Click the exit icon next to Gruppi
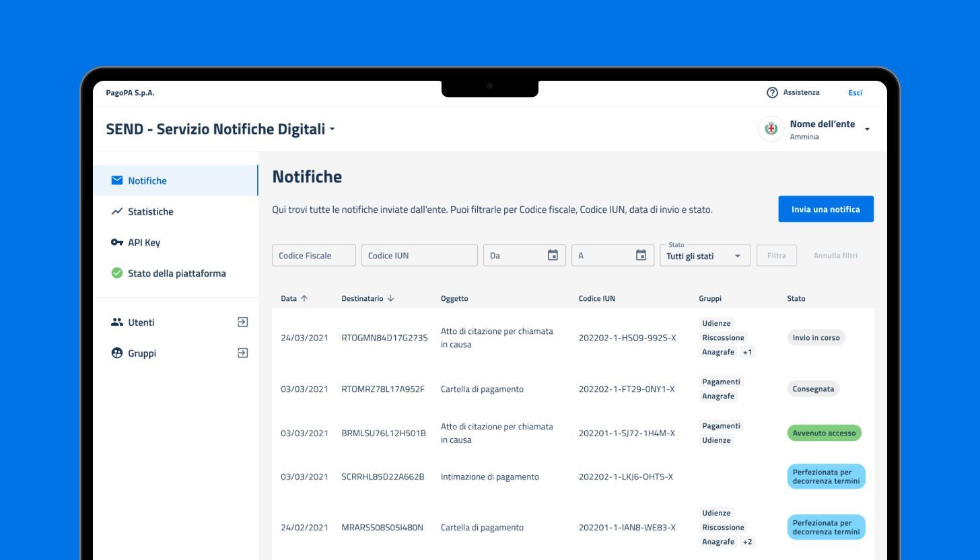This screenshot has height=560, width=980. (243, 353)
